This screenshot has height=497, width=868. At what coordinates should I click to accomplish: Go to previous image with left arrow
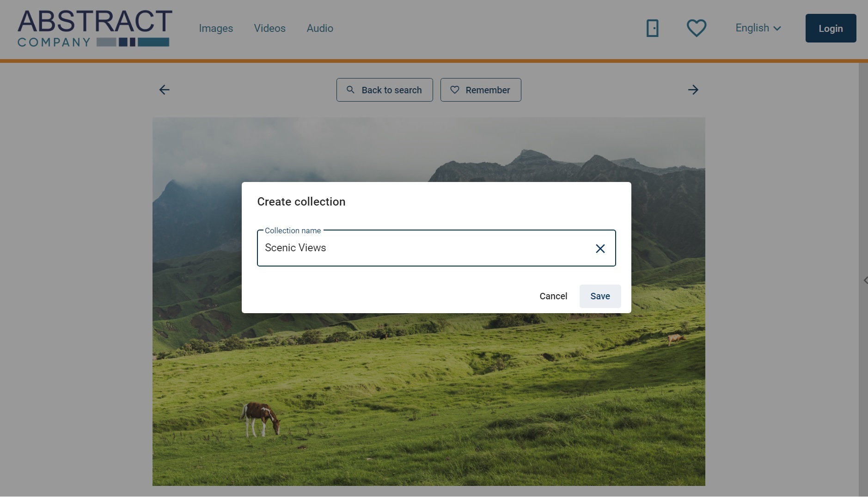pyautogui.click(x=164, y=90)
